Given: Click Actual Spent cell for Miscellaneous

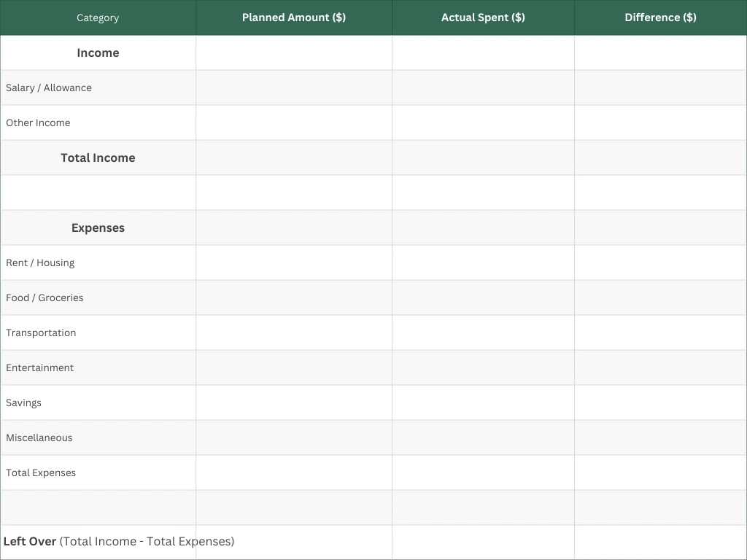Looking at the screenshot, I should pyautogui.click(x=483, y=437).
